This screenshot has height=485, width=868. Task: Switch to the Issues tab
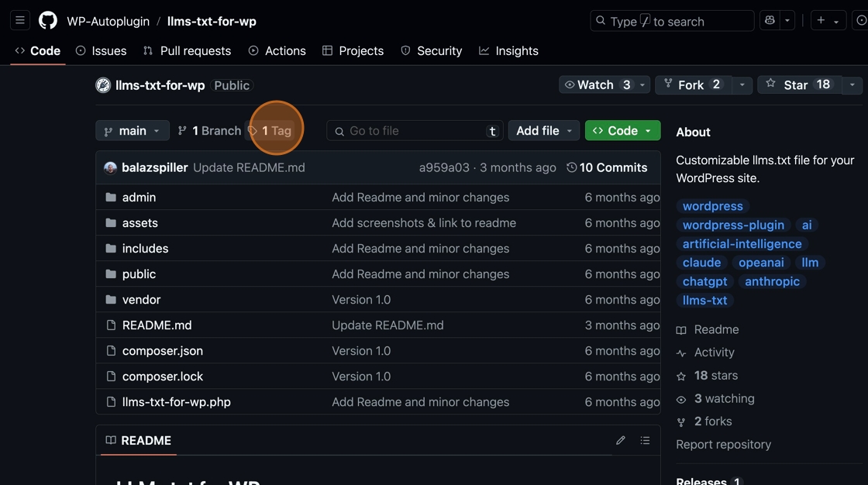(x=101, y=51)
